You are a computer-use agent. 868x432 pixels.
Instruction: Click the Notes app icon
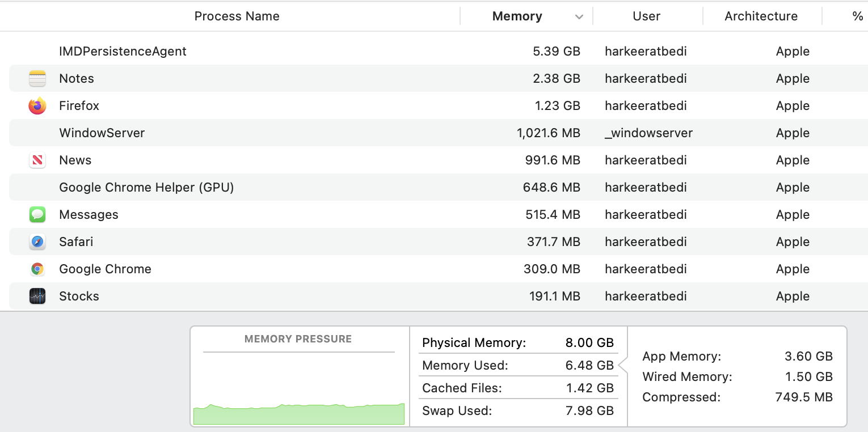[37, 79]
